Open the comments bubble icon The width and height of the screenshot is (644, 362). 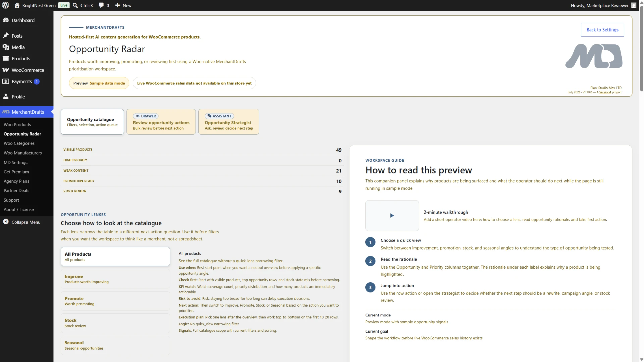pos(101,5)
